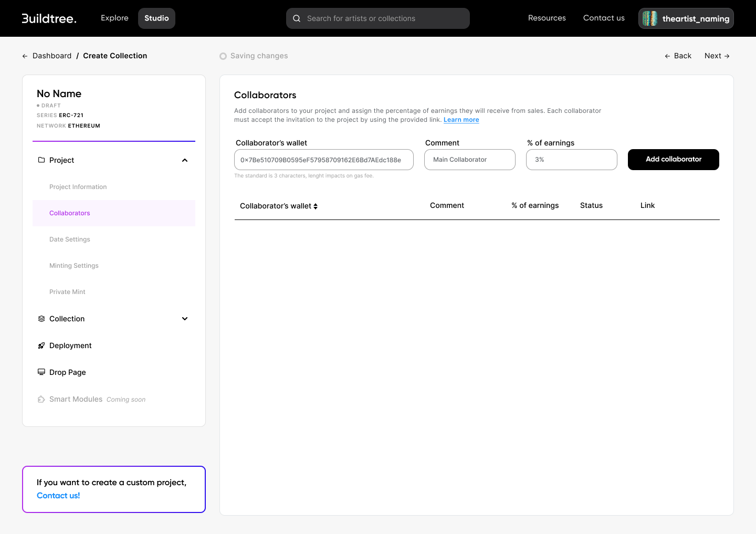Image resolution: width=756 pixels, height=534 pixels.
Task: Click the back arrow beside Dashboard
Action: (x=25, y=56)
